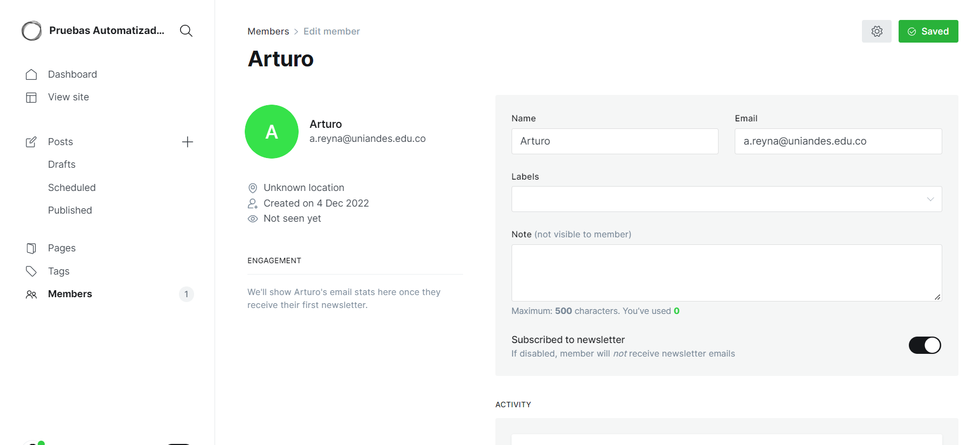Click the Saved button
This screenshot has width=980, height=445.
click(928, 31)
